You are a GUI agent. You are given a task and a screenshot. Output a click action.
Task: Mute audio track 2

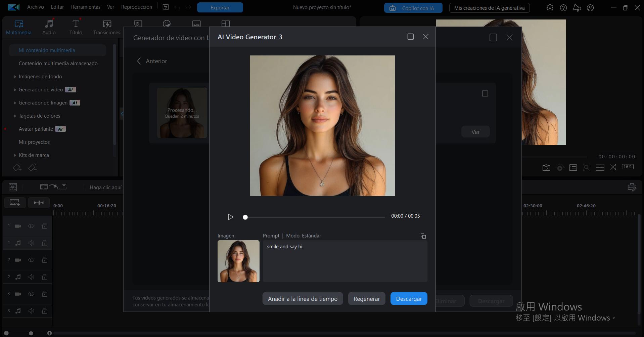pos(31,277)
